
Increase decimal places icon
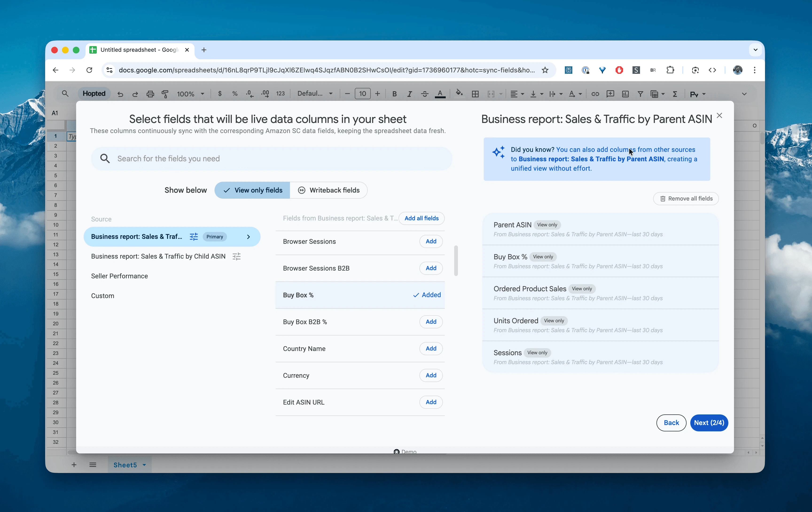(265, 94)
